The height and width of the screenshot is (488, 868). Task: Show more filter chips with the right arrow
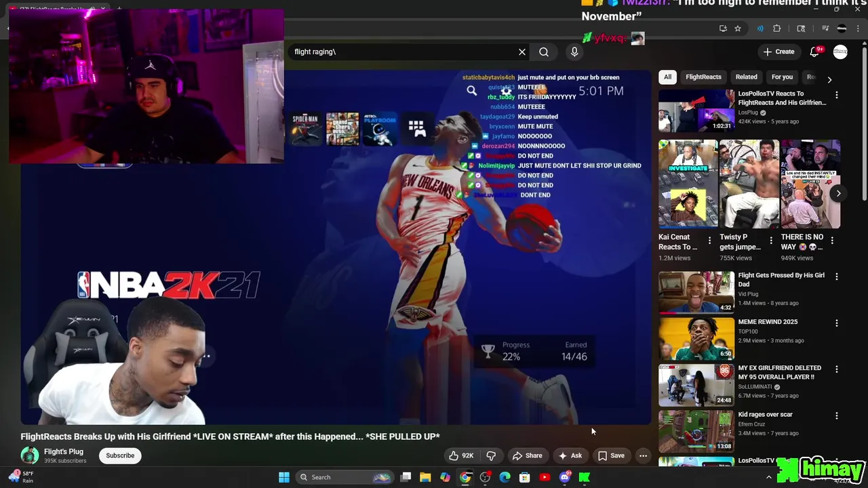click(829, 79)
